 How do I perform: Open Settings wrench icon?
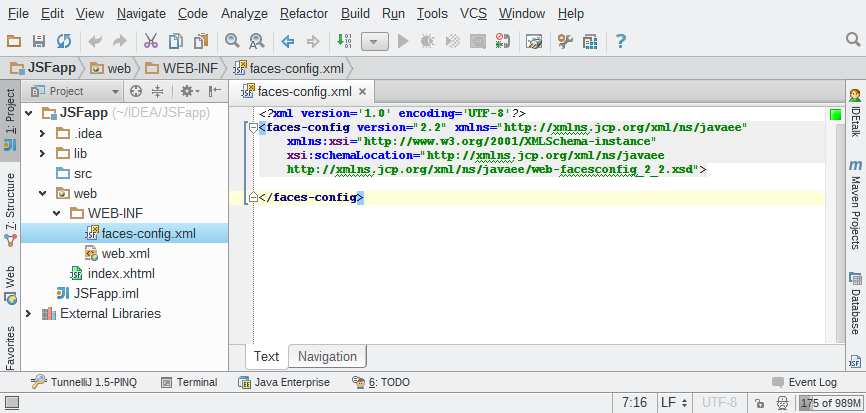[565, 41]
